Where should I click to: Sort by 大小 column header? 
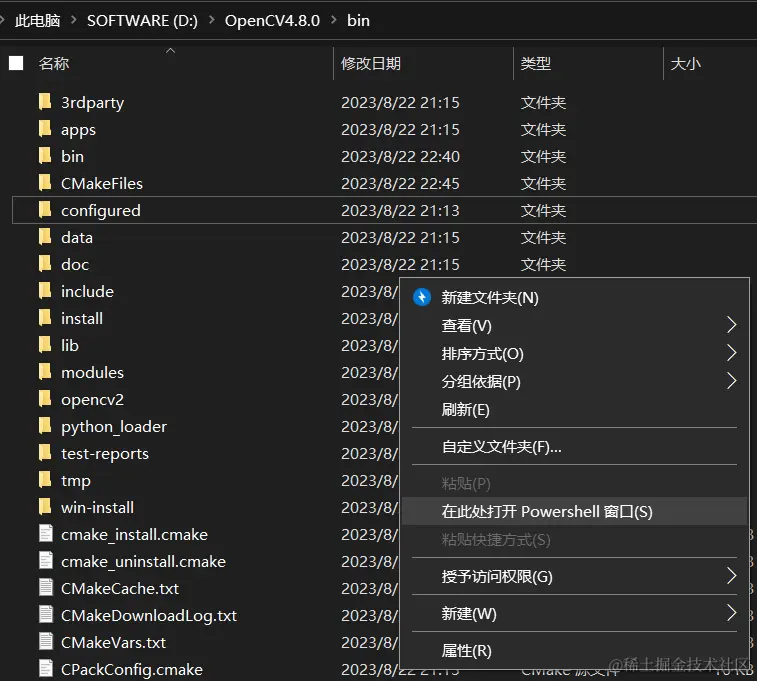point(686,63)
